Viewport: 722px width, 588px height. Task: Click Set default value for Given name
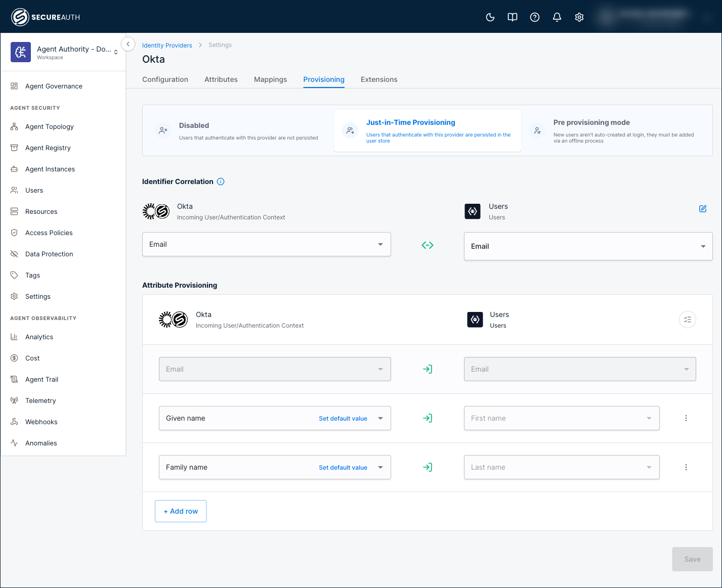click(343, 419)
